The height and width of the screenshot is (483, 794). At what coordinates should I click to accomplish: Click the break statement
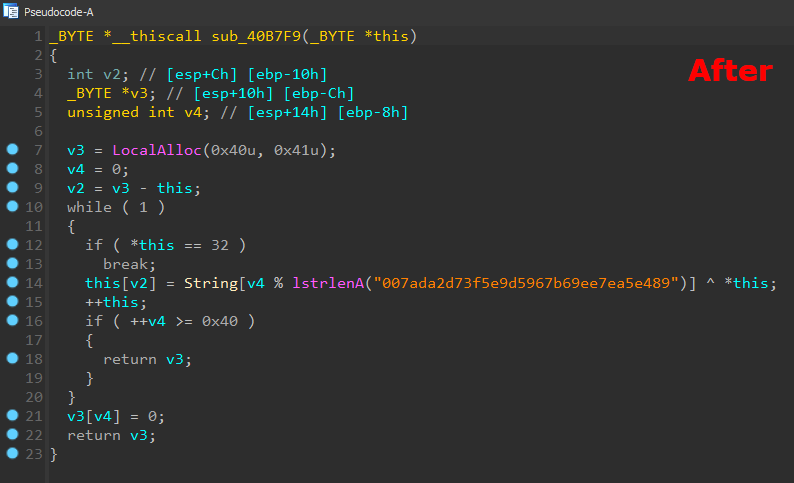[129, 264]
